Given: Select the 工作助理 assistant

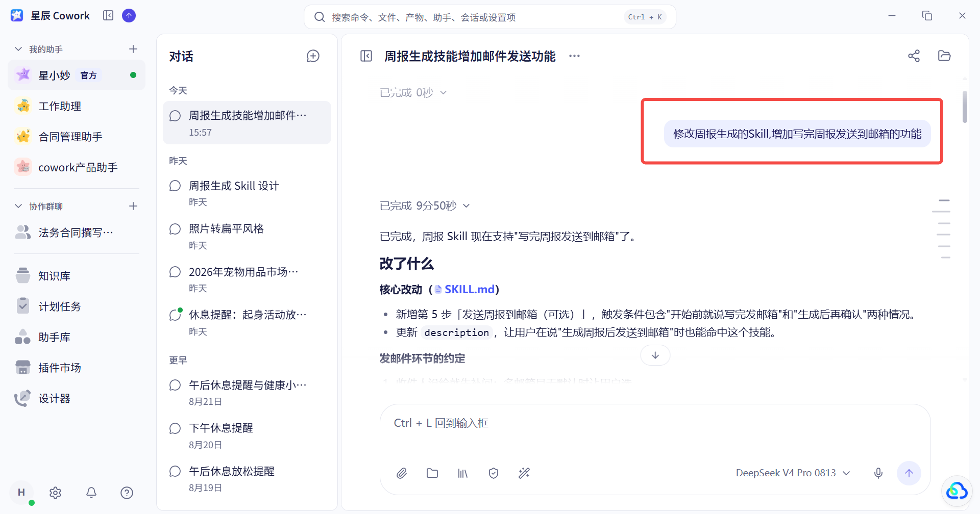Looking at the screenshot, I should (x=77, y=106).
